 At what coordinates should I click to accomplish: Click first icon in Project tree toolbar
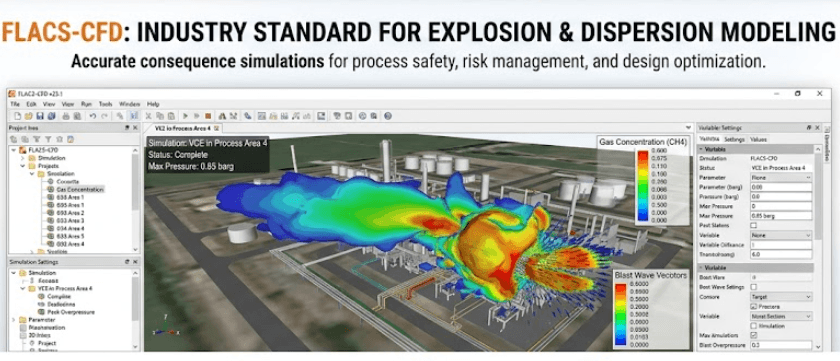coord(14,139)
